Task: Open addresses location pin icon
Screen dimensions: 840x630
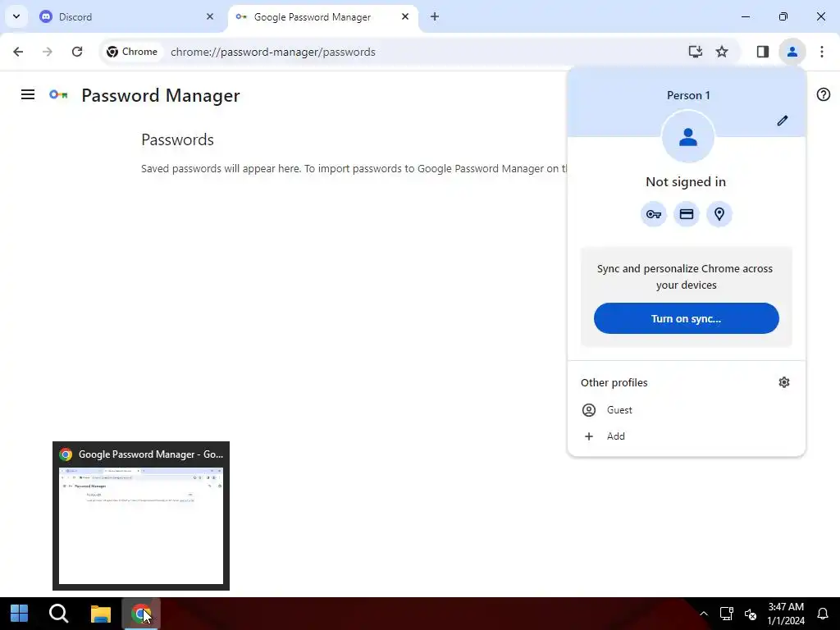Action: pyautogui.click(x=719, y=214)
